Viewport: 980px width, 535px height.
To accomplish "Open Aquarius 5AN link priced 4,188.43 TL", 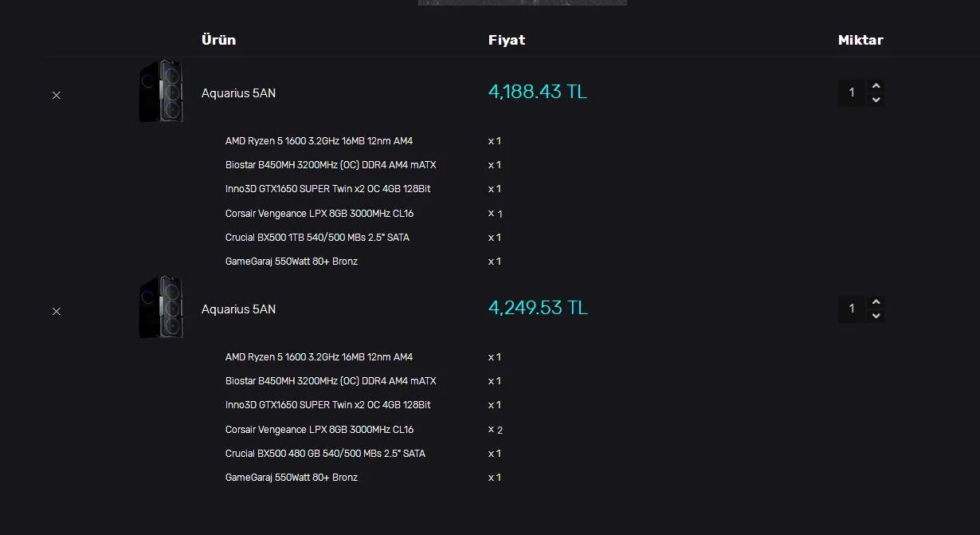I will [x=238, y=93].
